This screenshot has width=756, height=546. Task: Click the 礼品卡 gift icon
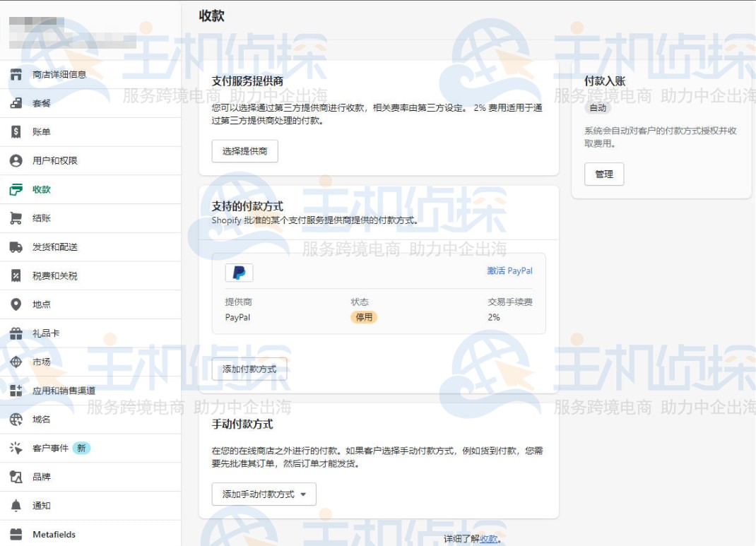point(17,333)
